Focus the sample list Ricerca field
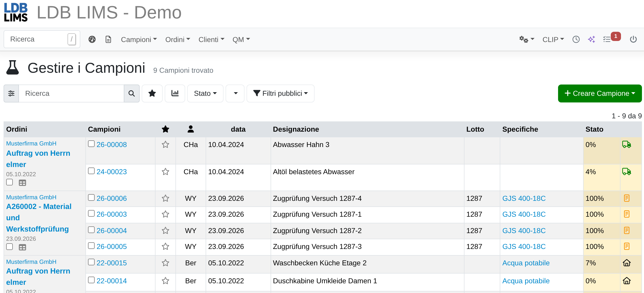644x293 pixels. pyautogui.click(x=71, y=93)
